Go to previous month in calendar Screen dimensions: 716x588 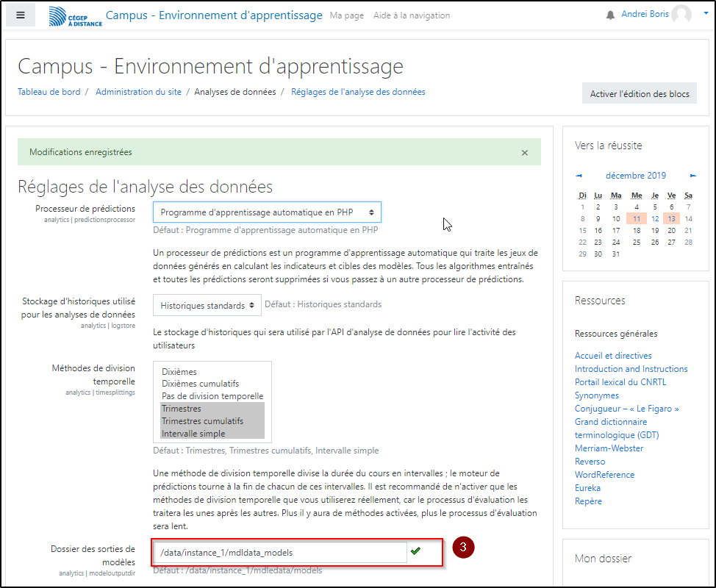point(579,176)
